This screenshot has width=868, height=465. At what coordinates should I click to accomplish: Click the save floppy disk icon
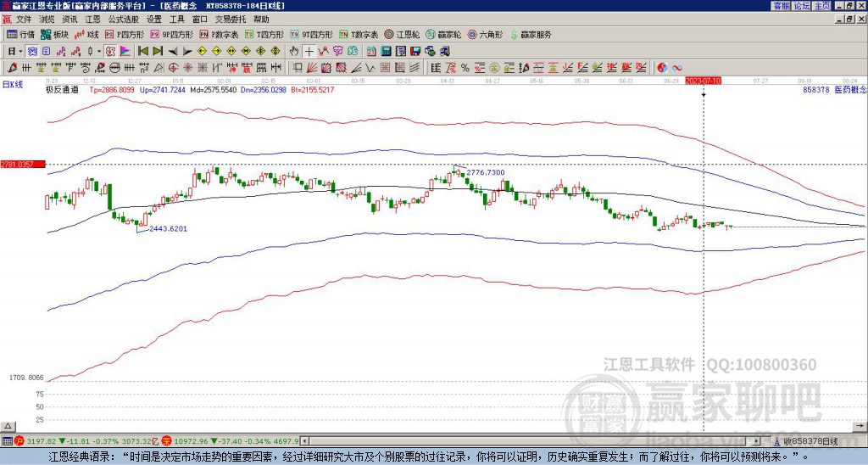click(x=415, y=52)
